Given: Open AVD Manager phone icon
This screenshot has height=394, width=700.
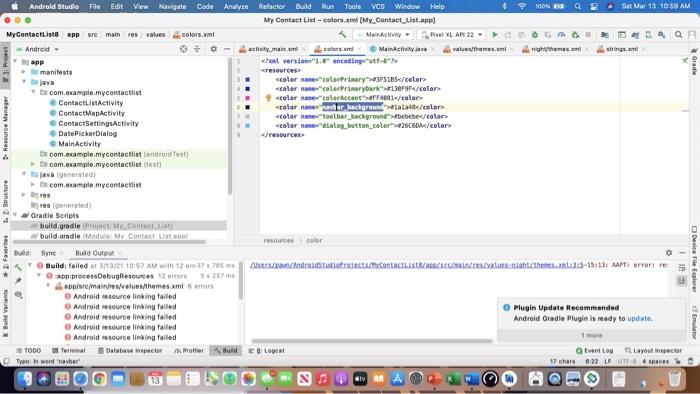Looking at the screenshot, I should pos(649,34).
